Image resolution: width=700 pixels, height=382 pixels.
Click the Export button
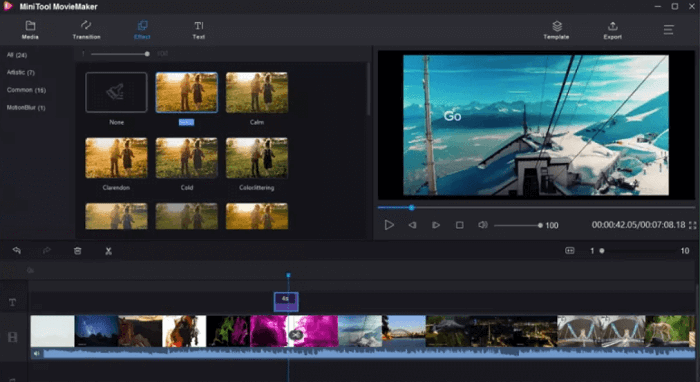click(612, 30)
